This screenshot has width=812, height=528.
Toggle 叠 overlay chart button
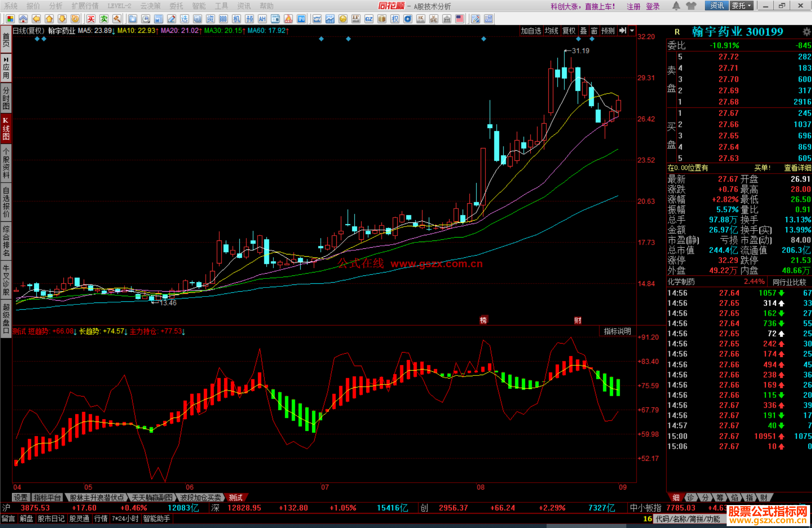point(583,31)
